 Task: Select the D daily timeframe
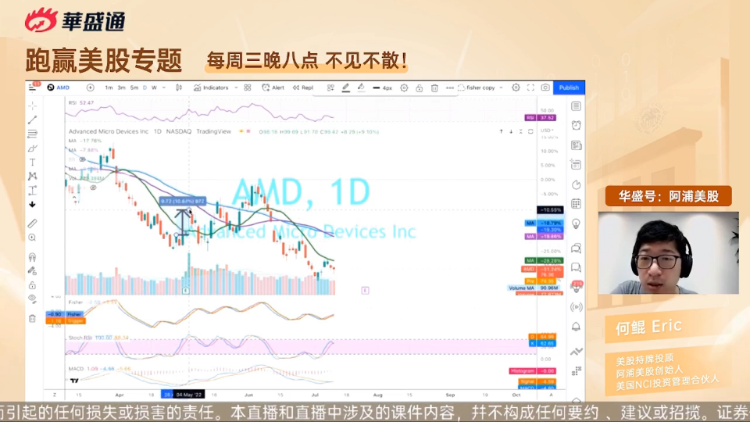click(145, 88)
